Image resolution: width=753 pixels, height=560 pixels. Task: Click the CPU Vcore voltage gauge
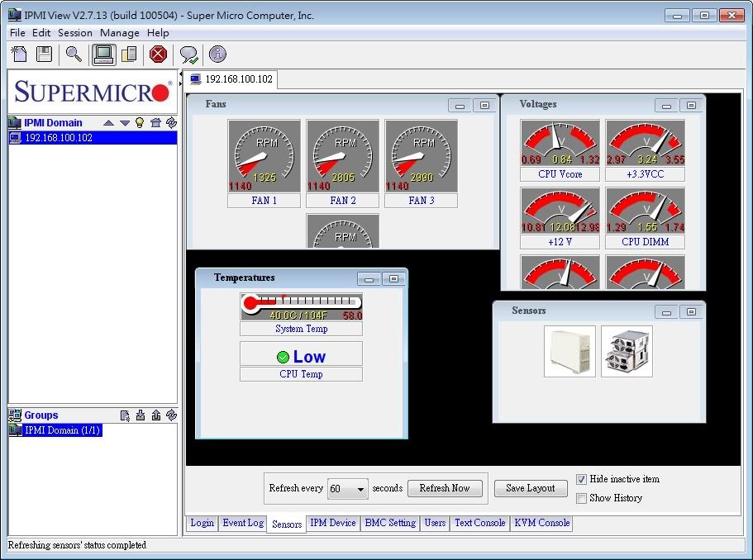pyautogui.click(x=560, y=143)
